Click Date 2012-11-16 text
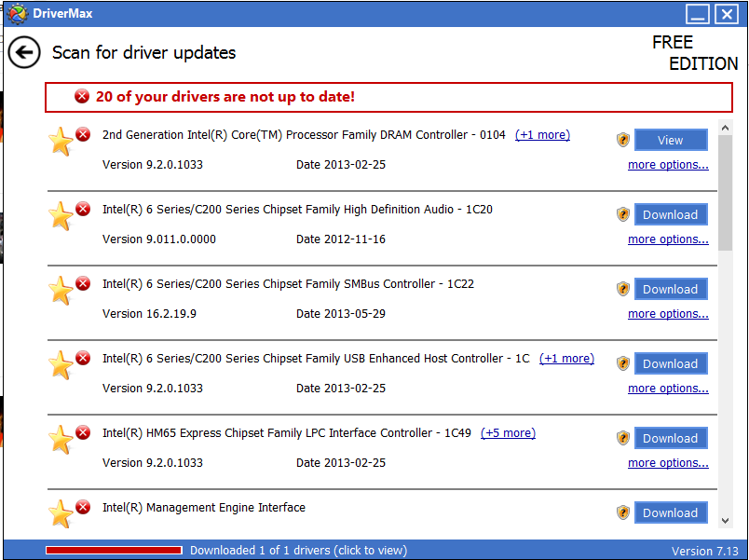The width and height of the screenshot is (749, 560). [341, 239]
